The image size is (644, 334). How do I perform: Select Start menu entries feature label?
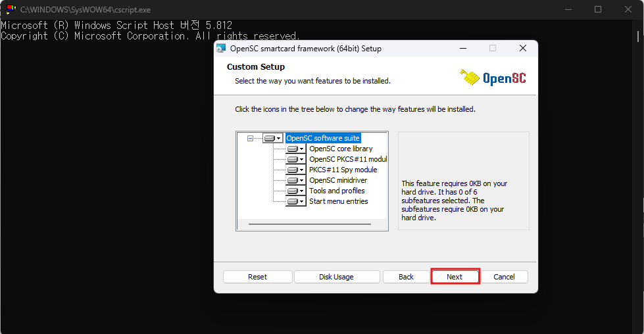[338, 201]
